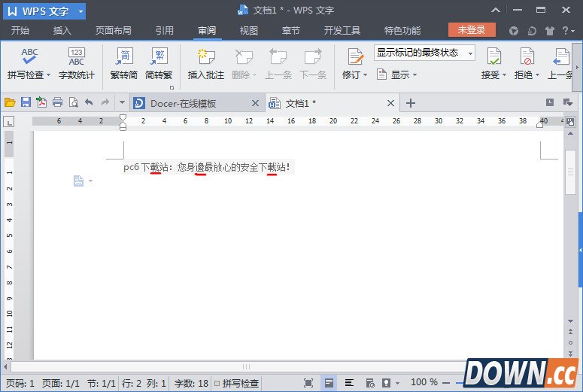Open the skin (shirt) icon in title bar
Image resolution: width=583 pixels, height=392 pixels.
pyautogui.click(x=549, y=31)
